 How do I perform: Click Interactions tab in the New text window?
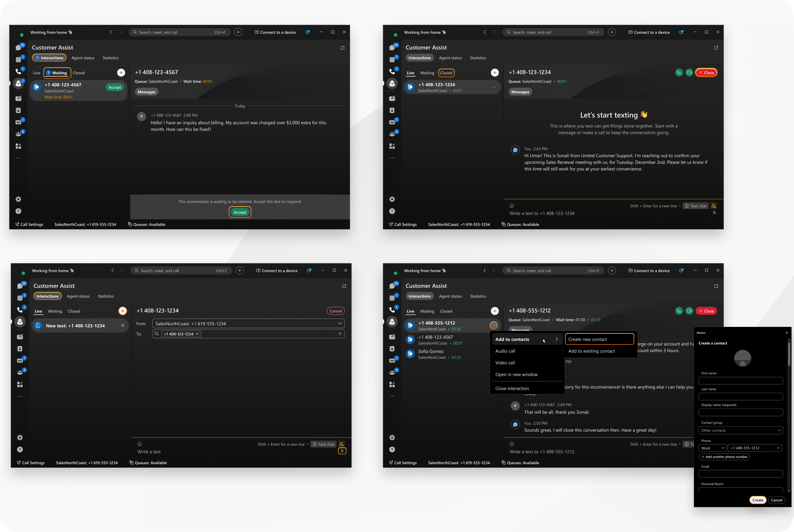pyautogui.click(x=47, y=296)
